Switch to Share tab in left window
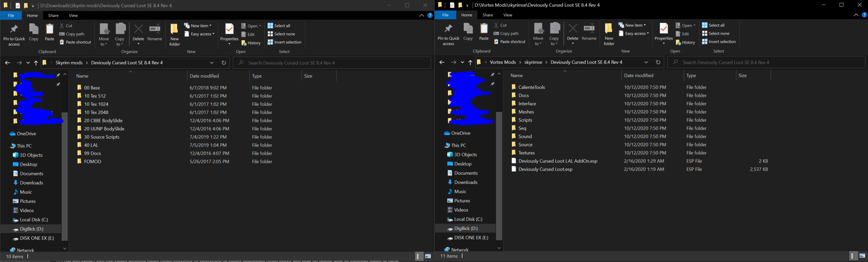 [x=53, y=15]
